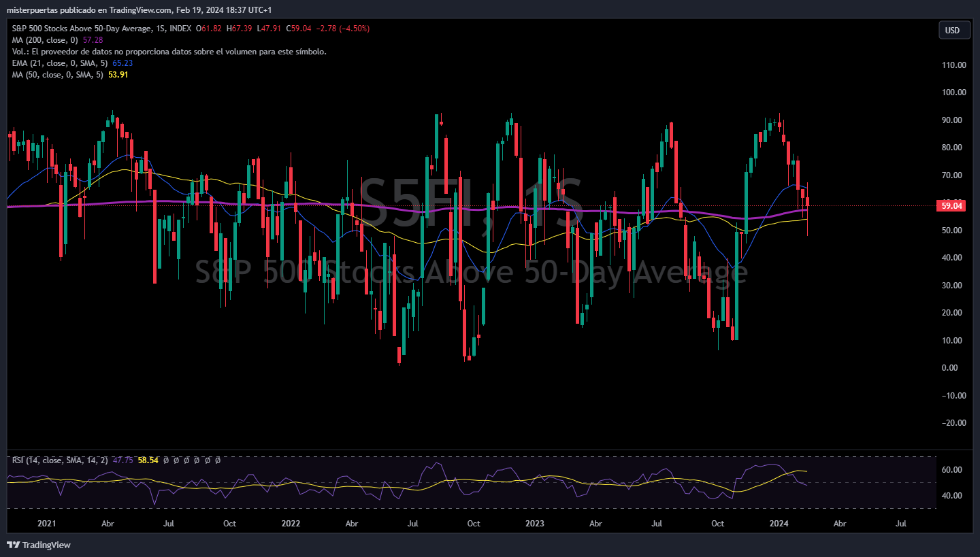Click the 100.00 price axis label
Screen dimensions: 980x557
953,92
